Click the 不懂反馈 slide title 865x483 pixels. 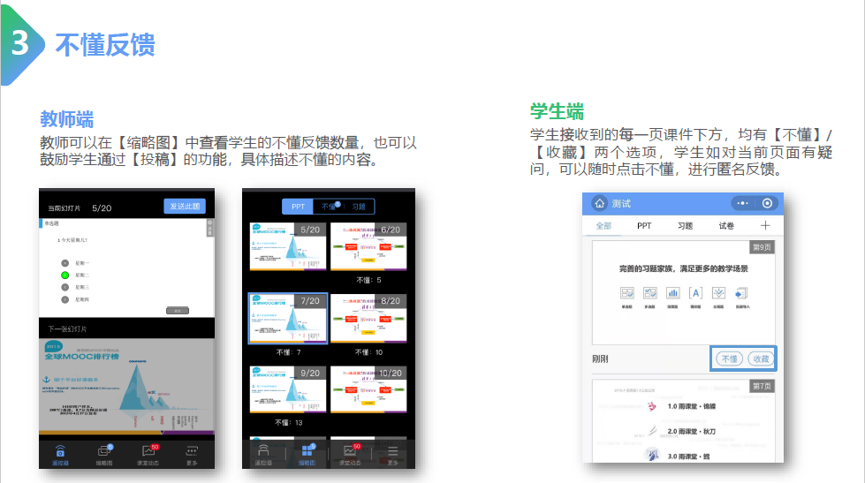(x=105, y=45)
